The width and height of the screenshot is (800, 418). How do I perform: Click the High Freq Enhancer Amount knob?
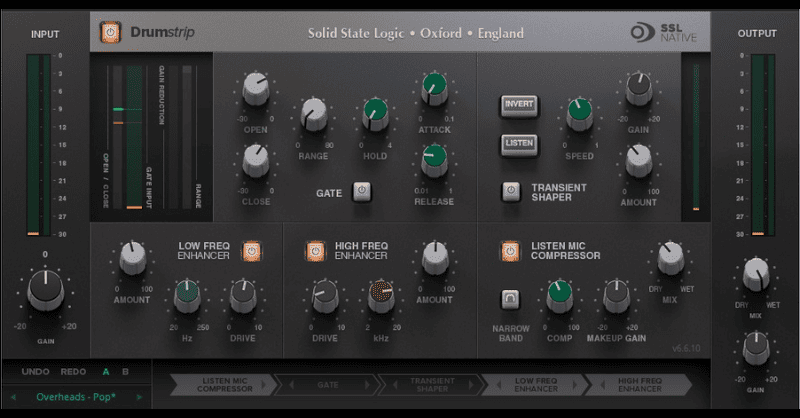point(435,258)
